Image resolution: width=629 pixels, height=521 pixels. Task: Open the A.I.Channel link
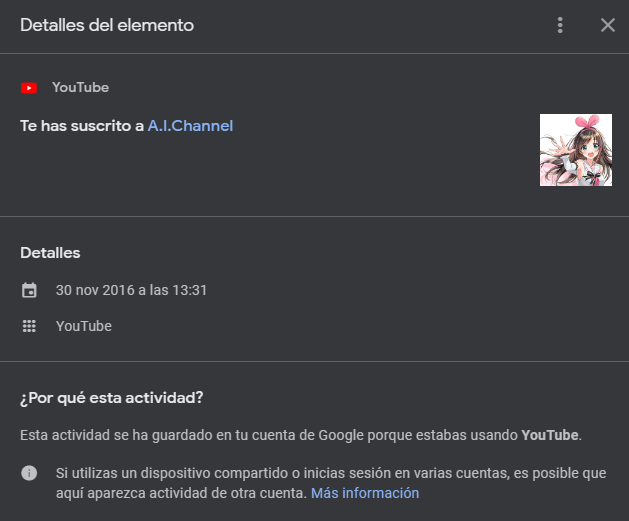tap(191, 126)
